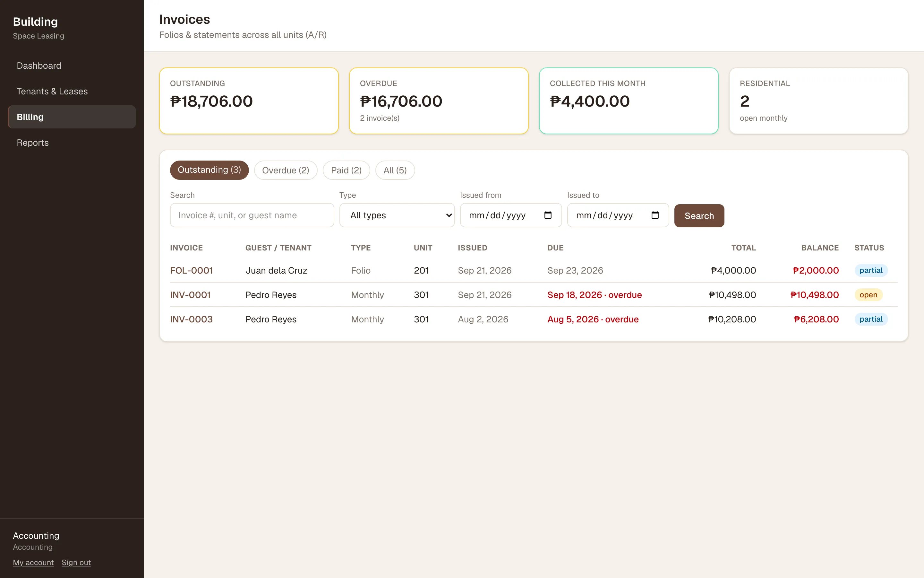Click the Folio type in FOL-0001 row
Screen dimensions: 924x578
[x=360, y=270]
